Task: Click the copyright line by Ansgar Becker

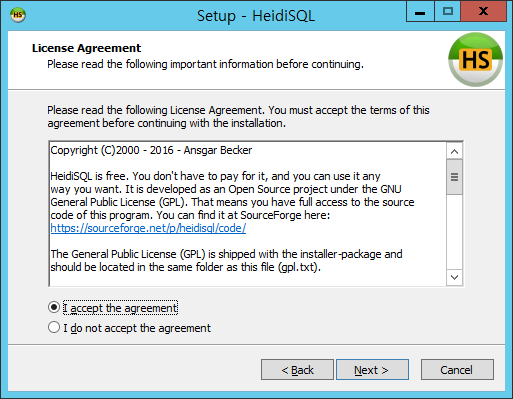Action: click(x=151, y=150)
